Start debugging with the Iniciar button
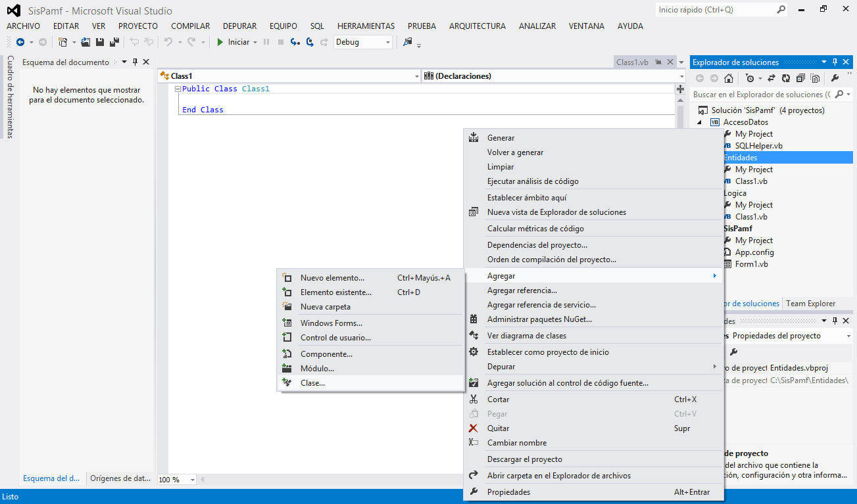Image resolution: width=857 pixels, height=504 pixels. pyautogui.click(x=233, y=42)
